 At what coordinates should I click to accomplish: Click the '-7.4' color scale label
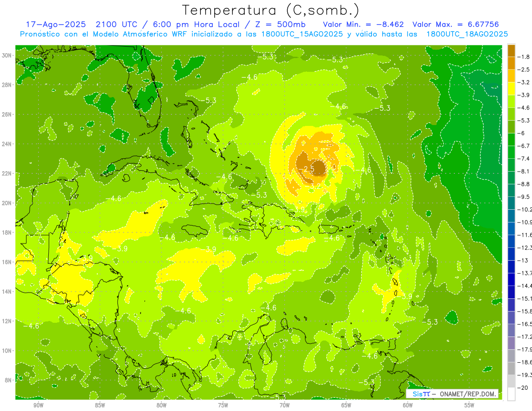pos(524,158)
